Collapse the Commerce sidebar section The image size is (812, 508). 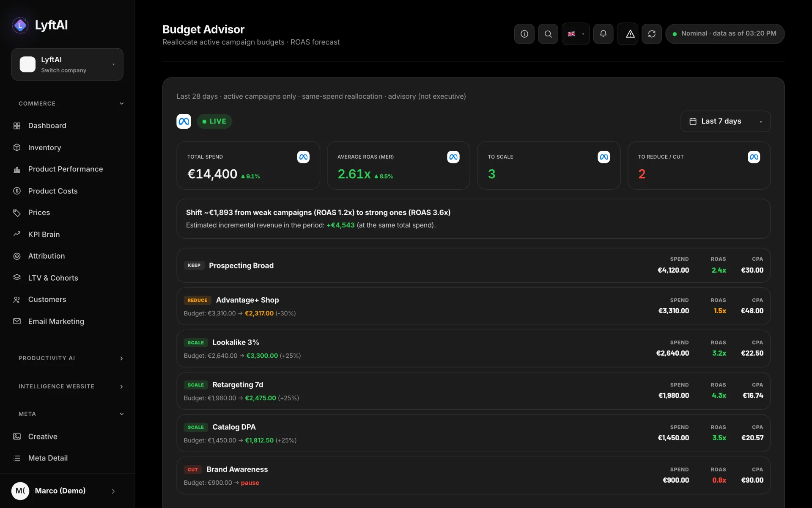[x=71, y=104]
